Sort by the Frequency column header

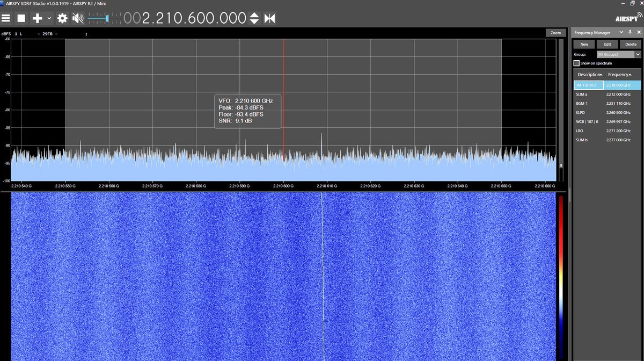click(x=620, y=75)
